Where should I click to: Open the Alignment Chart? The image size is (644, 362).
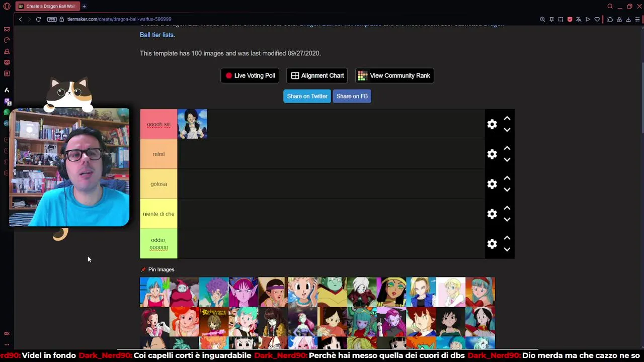(x=317, y=75)
